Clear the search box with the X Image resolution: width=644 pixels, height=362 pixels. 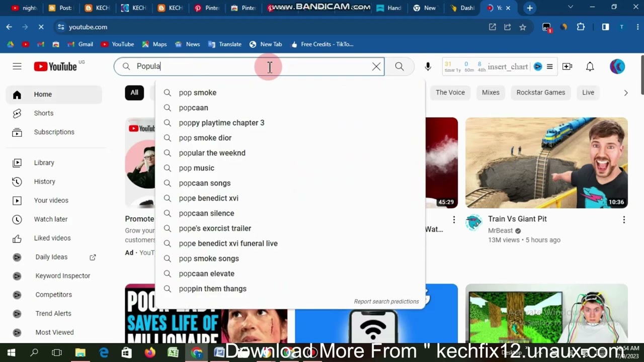pos(376,66)
